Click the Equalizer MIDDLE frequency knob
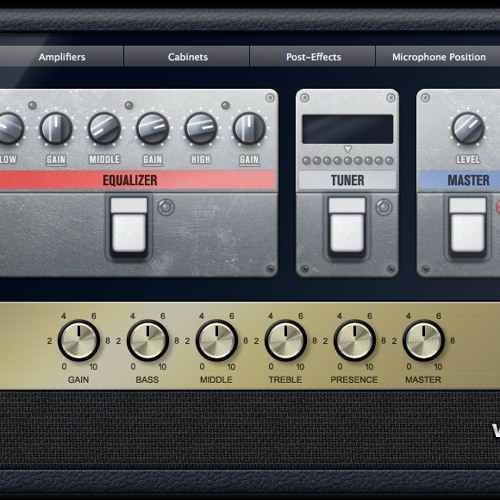This screenshot has height=500, width=500. pyautogui.click(x=104, y=128)
